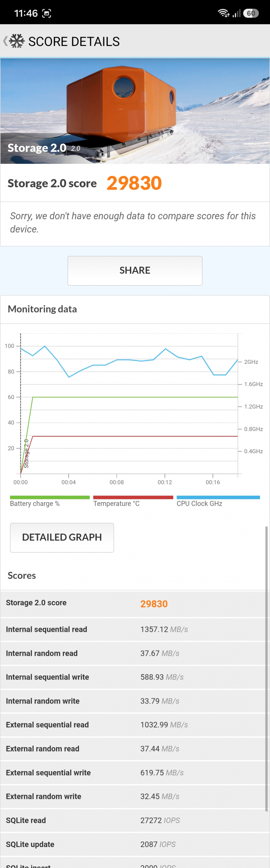270x868 pixels.
Task: Select the Internal random write row
Action: pos(135,701)
